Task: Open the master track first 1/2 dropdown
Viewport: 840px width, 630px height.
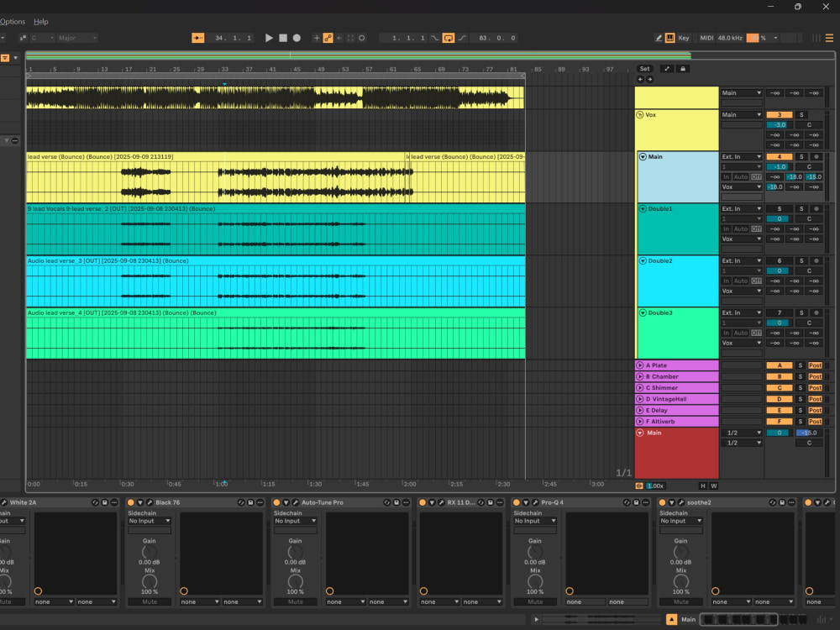Action: coord(742,433)
